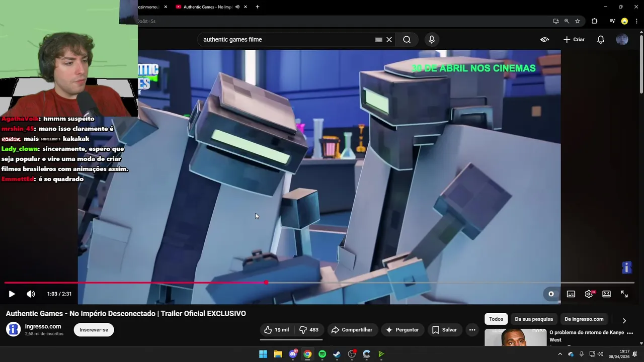
Task: Open the Compartilhar share dialog
Action: [352, 330]
